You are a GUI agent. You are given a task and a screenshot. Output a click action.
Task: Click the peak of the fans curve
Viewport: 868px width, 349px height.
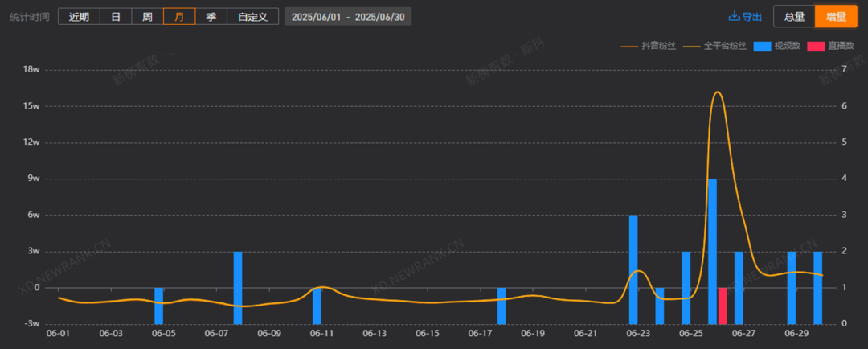tap(718, 92)
